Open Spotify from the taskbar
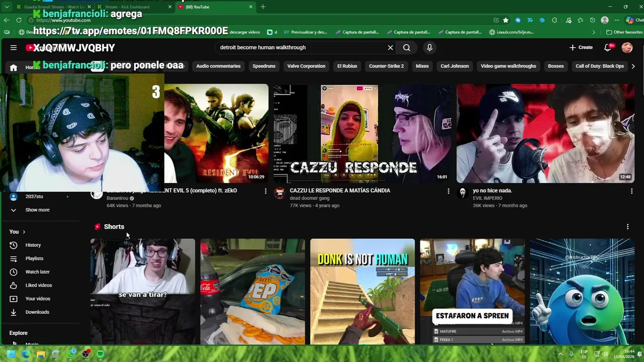644x362 pixels. [100, 354]
